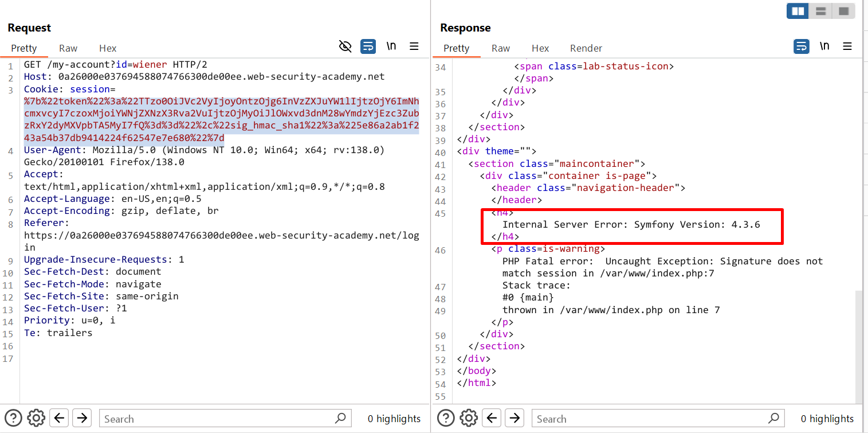Open the Request panel hamburger menu
This screenshot has width=868, height=433.
click(x=414, y=46)
